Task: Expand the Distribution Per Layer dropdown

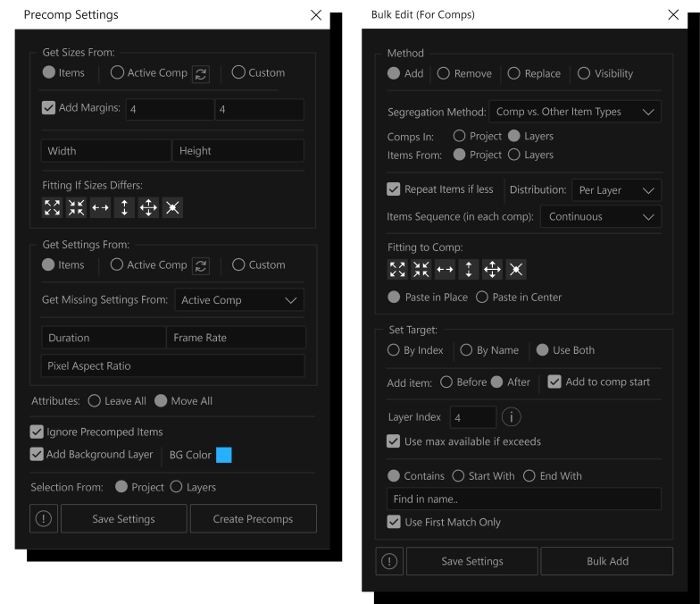Action: click(x=615, y=190)
